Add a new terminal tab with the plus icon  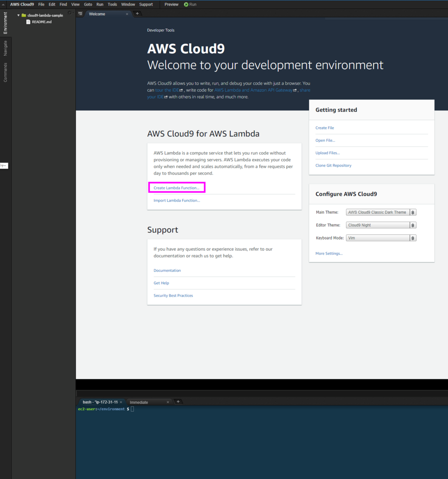[178, 402]
